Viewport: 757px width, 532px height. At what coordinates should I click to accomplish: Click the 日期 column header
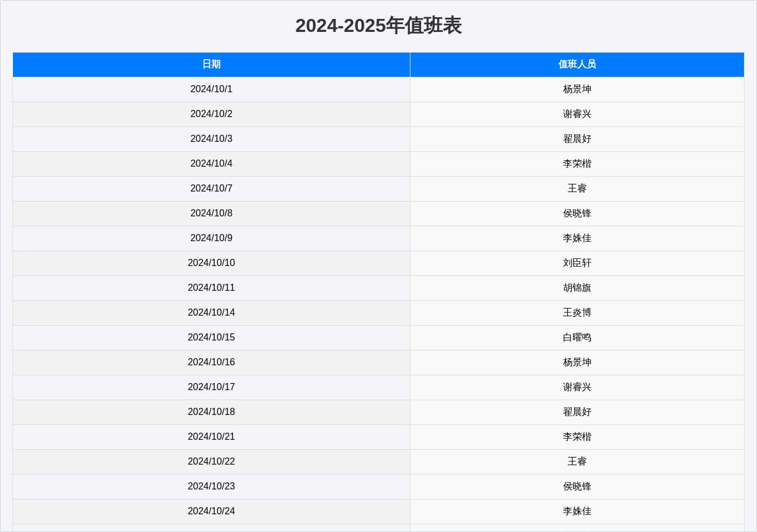pyautogui.click(x=211, y=64)
